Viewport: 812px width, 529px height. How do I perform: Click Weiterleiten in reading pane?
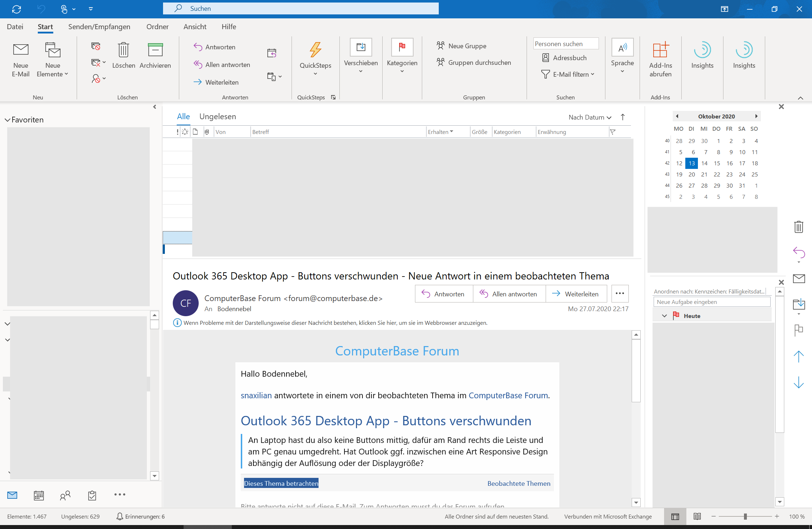pyautogui.click(x=576, y=294)
